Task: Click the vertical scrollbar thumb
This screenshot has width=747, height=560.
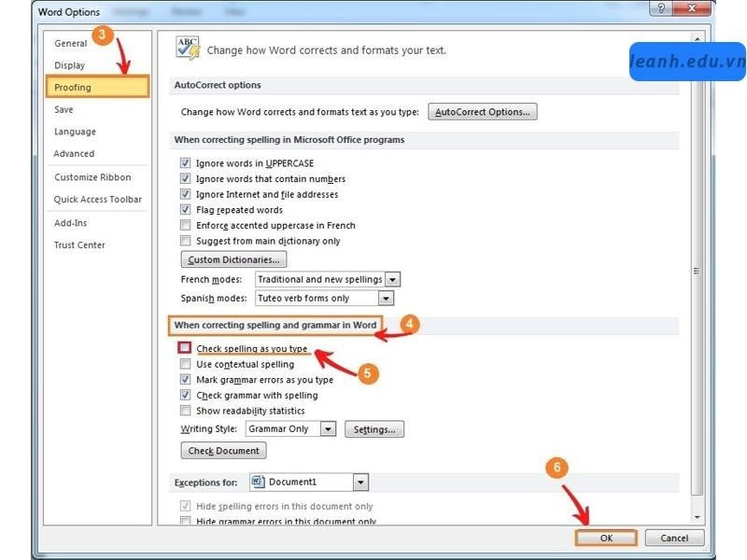Action: click(697, 271)
